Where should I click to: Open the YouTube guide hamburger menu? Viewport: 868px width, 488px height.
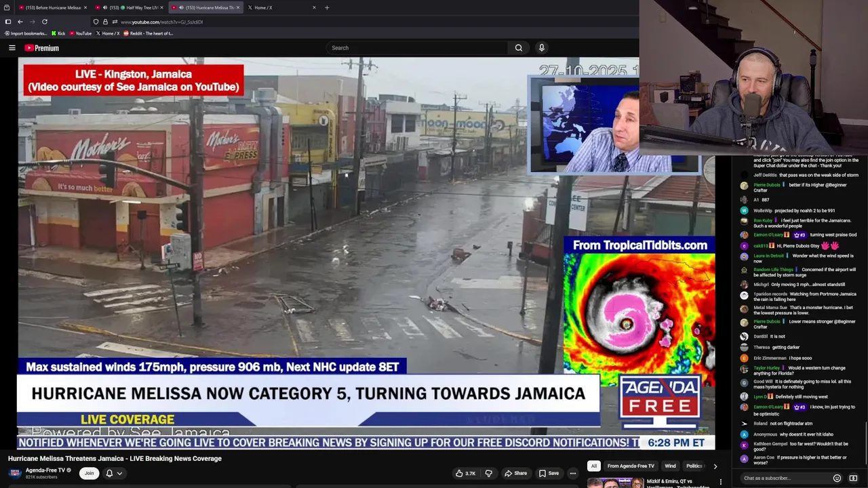[x=12, y=47]
